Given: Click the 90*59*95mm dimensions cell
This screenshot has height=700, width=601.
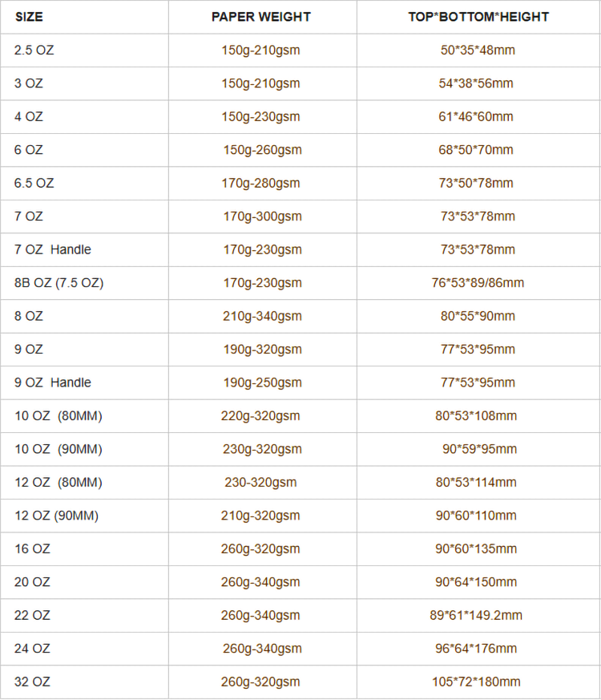Looking at the screenshot, I should pos(479,449).
